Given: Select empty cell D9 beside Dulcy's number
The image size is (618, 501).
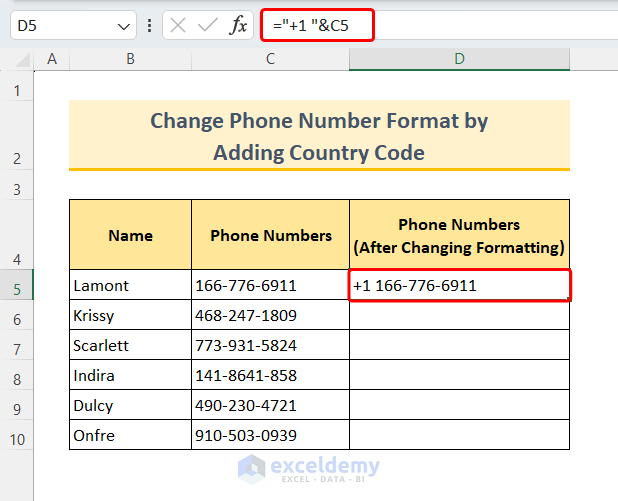Looking at the screenshot, I should (x=459, y=404).
